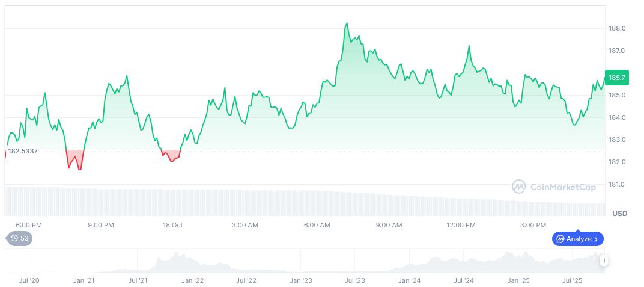Click the small triangle marker above Analyze
Image resolution: width=644 pixels, height=287 pixels.
[x=578, y=230]
